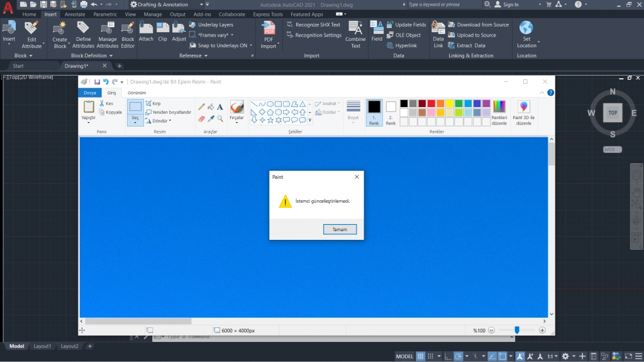Open the annotation scale 1:1 dropdown
The image size is (644, 362).
pyautogui.click(x=557, y=356)
